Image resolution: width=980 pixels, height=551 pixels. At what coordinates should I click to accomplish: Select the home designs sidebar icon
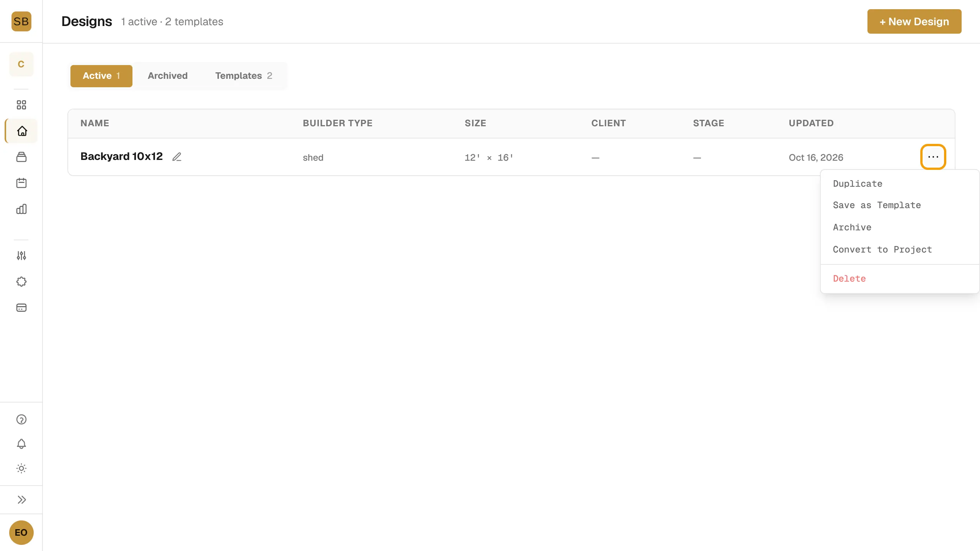click(x=22, y=131)
